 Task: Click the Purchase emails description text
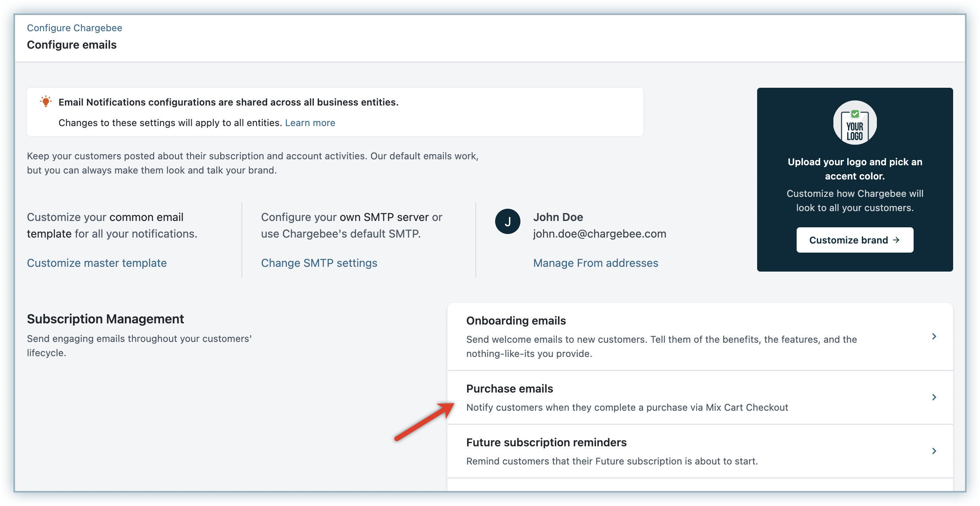tap(627, 408)
